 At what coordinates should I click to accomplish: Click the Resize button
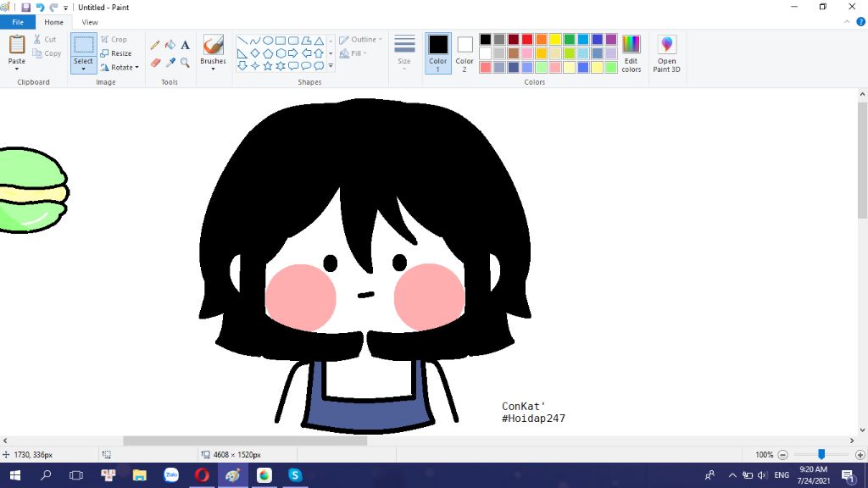click(x=116, y=53)
